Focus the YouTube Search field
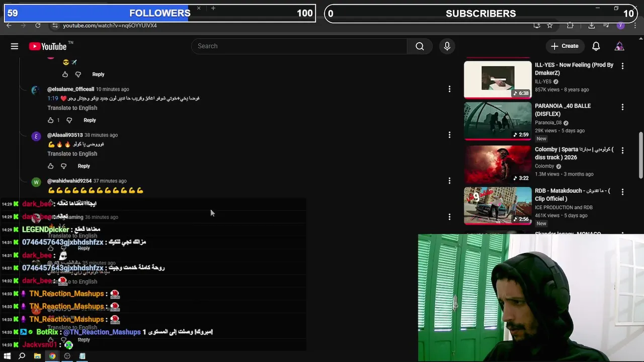 point(299,46)
